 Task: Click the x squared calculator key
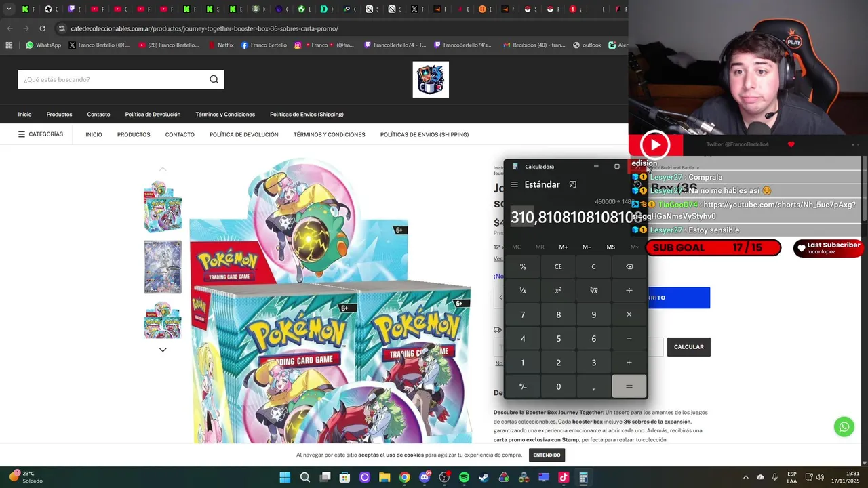coord(558,290)
